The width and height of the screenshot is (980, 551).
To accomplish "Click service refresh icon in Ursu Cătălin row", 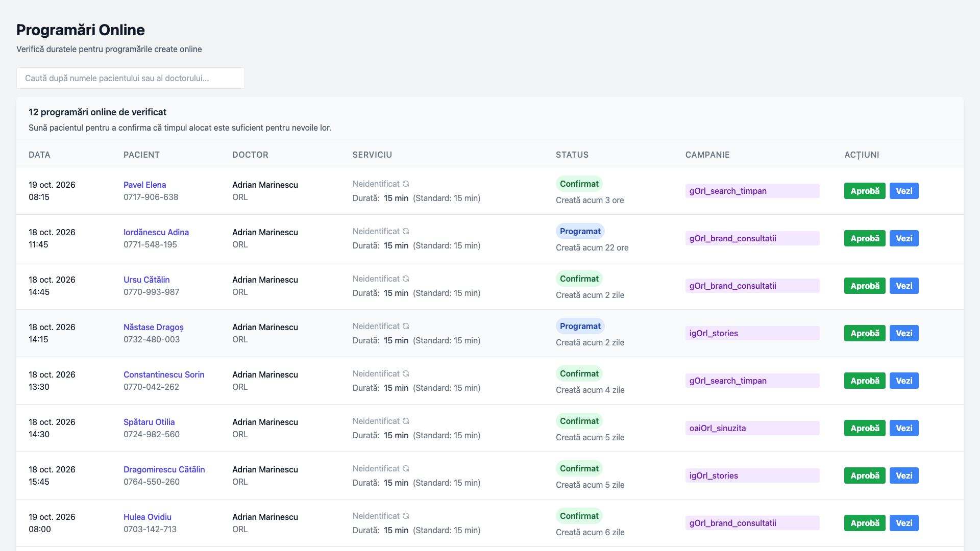I will click(x=406, y=279).
